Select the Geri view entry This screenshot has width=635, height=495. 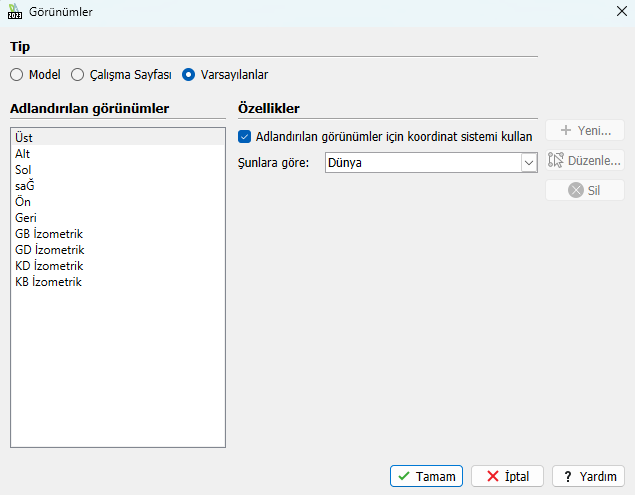(26, 217)
